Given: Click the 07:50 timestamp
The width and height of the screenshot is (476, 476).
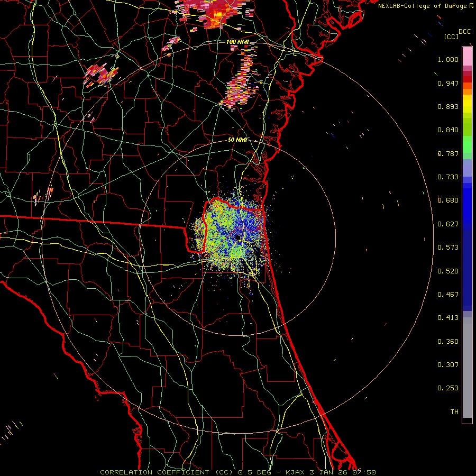Looking at the screenshot, I should tap(364, 472).
